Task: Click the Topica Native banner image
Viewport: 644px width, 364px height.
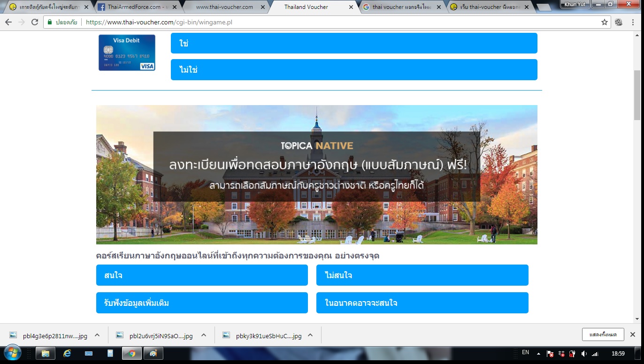Action: click(317, 174)
